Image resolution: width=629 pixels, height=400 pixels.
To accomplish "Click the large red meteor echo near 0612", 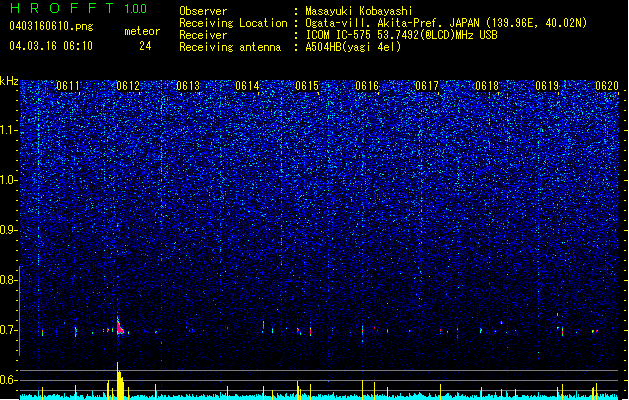I will point(120,327).
